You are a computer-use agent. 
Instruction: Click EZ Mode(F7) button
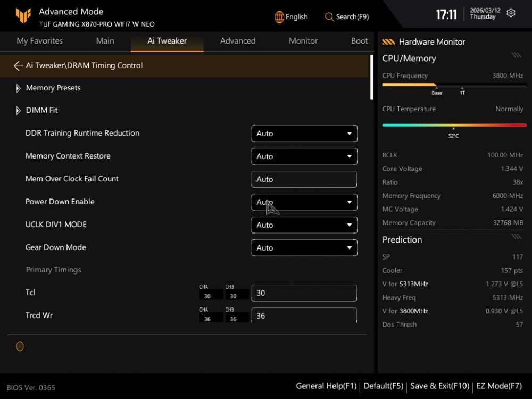(499, 386)
